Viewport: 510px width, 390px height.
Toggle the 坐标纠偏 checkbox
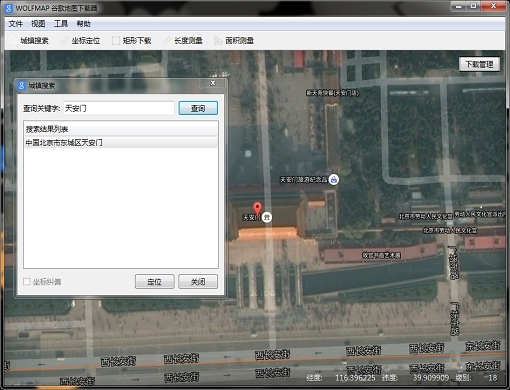pyautogui.click(x=27, y=282)
